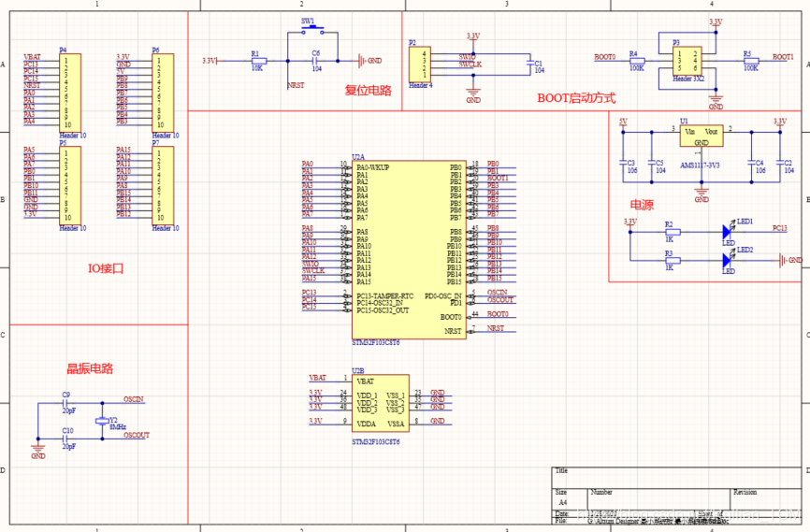Click the 'PD0-OSC_IN' pin name
This screenshot has width=810, height=532.
point(443,296)
